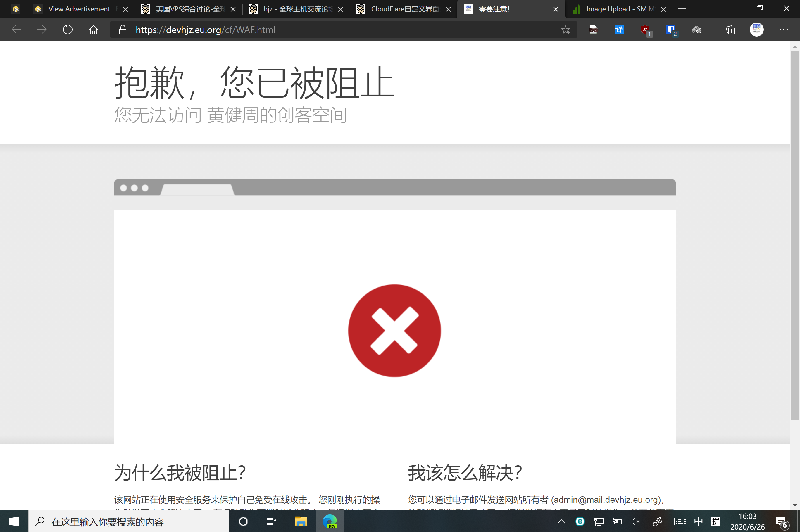Screen dimensions: 800x532
Task: View site security lock information
Action: (x=123, y=30)
